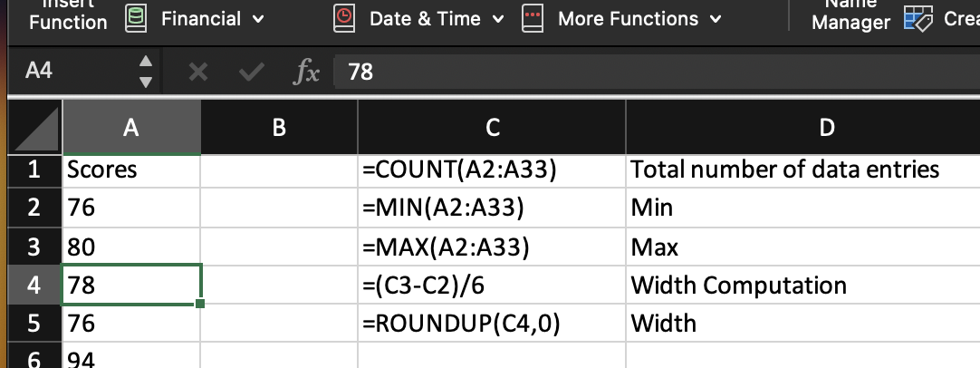
Task: Click the formula bar showing 78
Action: click(x=634, y=72)
